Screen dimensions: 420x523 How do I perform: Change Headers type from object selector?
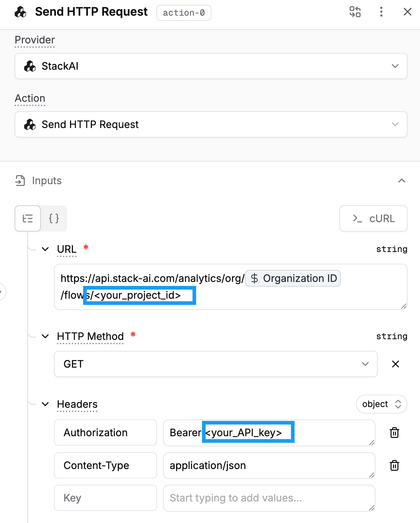[381, 404]
